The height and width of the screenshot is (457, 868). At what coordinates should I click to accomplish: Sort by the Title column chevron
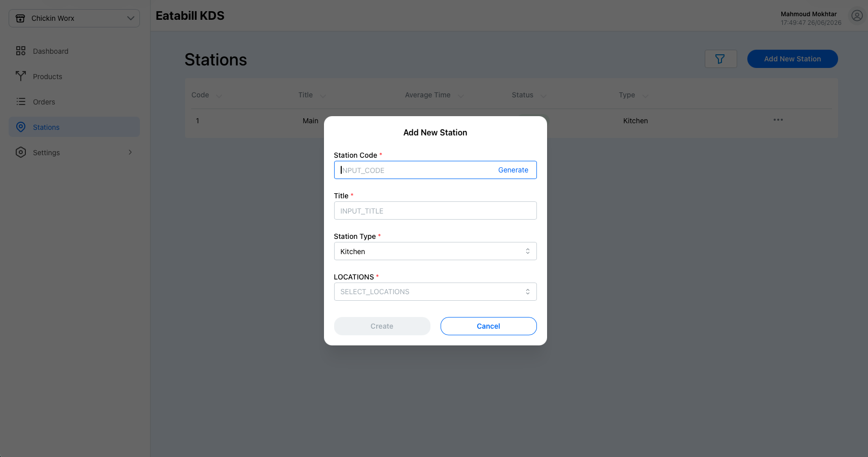tap(323, 95)
